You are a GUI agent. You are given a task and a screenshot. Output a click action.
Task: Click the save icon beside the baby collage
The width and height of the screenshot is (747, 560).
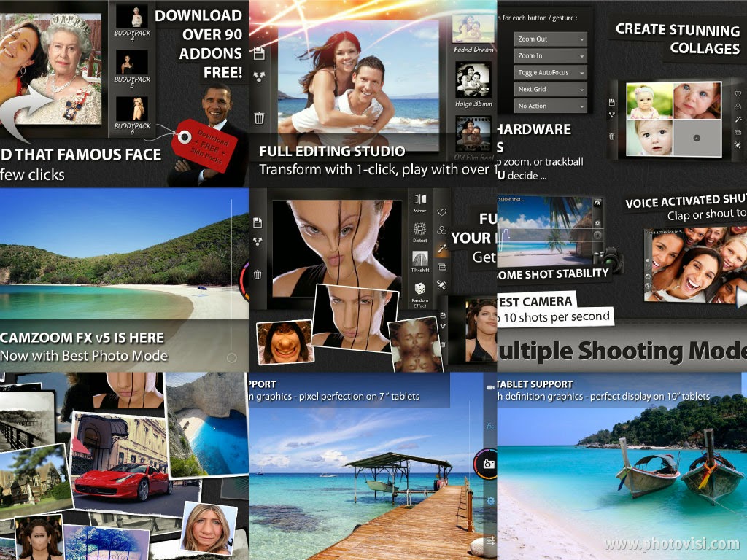[612, 102]
